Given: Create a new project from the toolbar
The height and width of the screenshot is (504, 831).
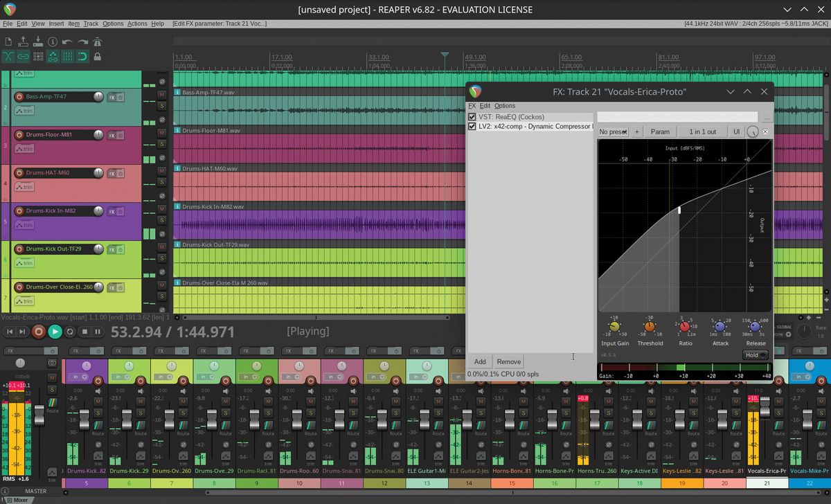Looking at the screenshot, I should tap(9, 40).
